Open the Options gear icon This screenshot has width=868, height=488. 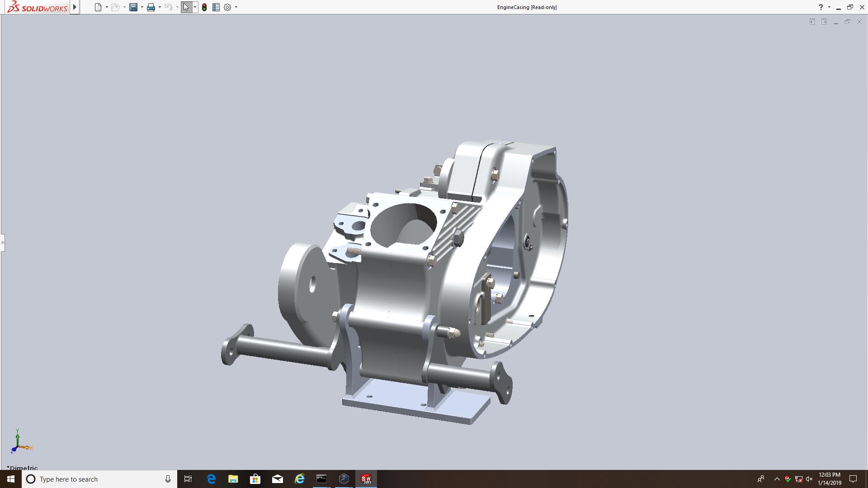point(227,7)
